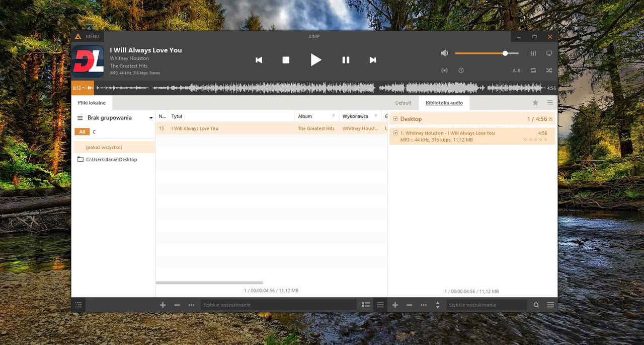Stop playback with the stop button

[x=286, y=60]
